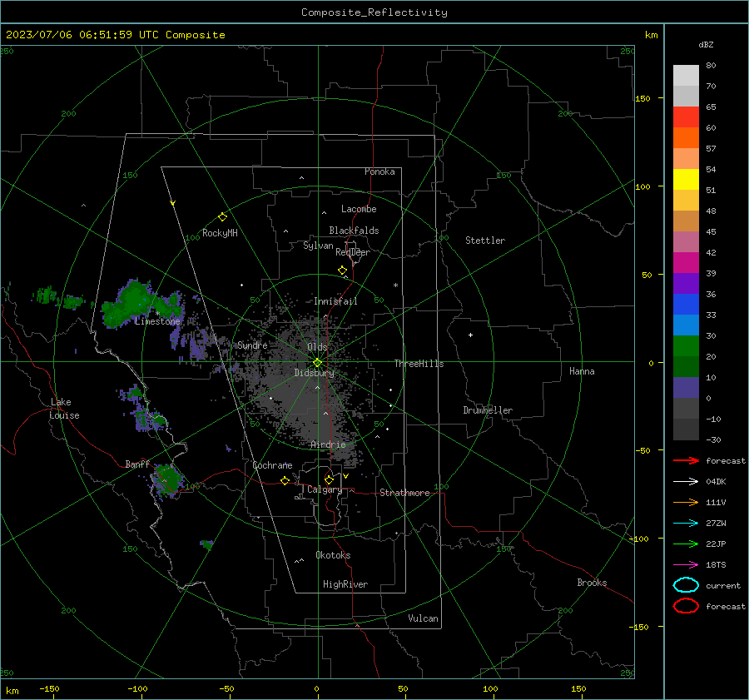This screenshot has width=749, height=700.
Task: Select the cyan current ellipse legend symbol
Action: coord(686,585)
